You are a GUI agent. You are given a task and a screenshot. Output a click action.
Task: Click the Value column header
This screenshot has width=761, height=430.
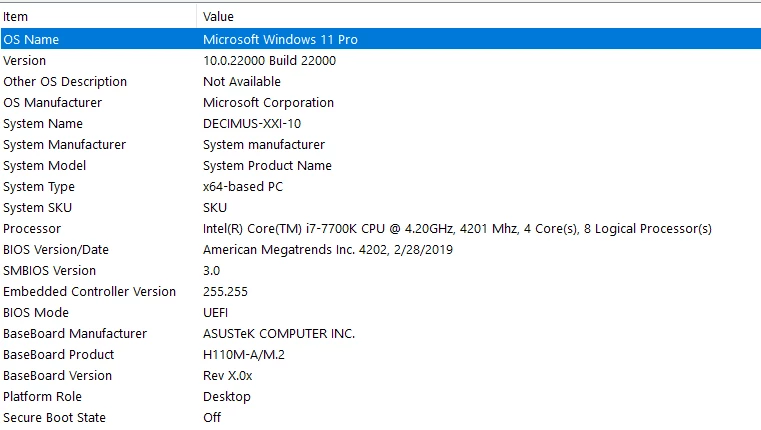pyautogui.click(x=218, y=17)
